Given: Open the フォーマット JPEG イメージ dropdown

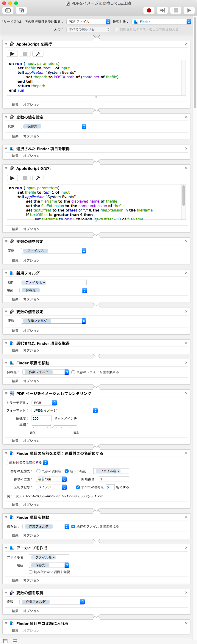Looking at the screenshot, I should pos(65,410).
